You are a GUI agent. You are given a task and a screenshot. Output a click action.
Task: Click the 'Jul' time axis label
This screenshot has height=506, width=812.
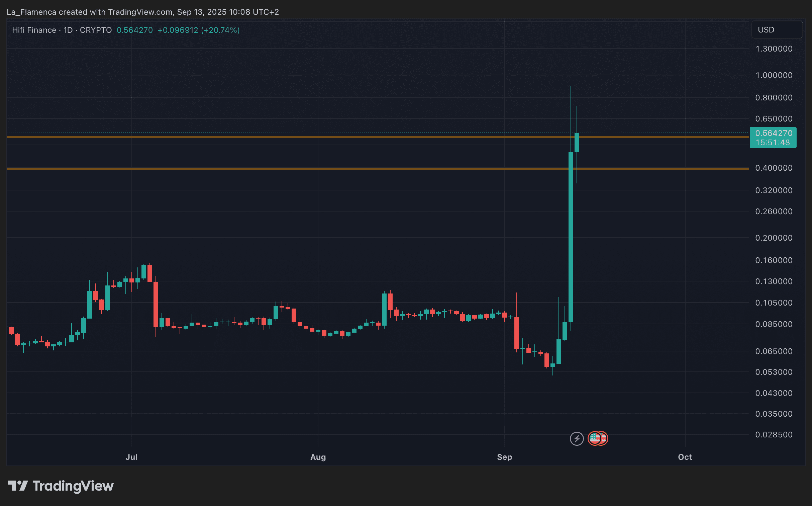coord(131,457)
